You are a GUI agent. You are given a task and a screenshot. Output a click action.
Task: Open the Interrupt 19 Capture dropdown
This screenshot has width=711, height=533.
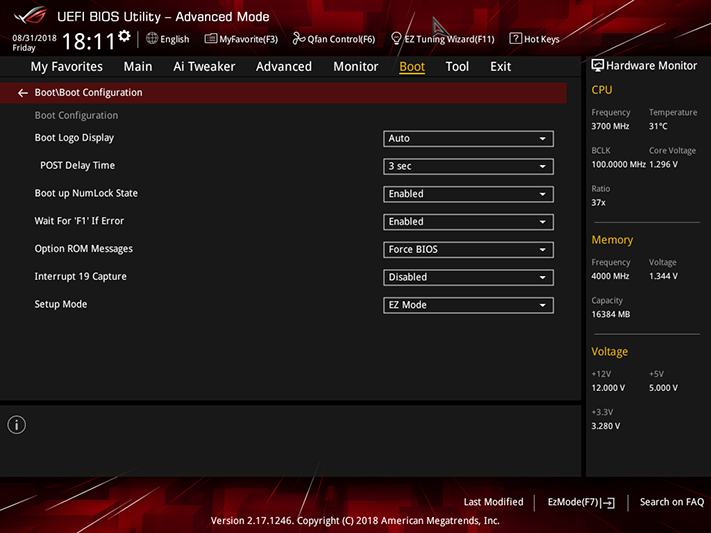[468, 277]
